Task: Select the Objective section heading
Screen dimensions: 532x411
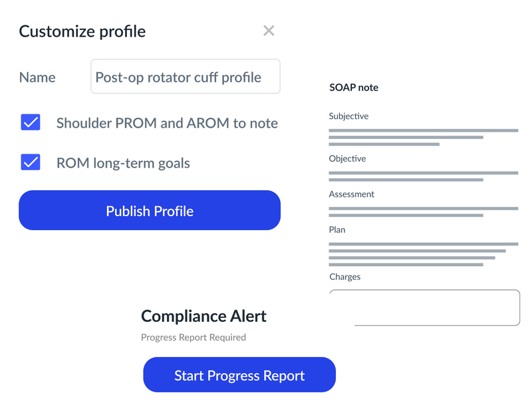Action: 346,158
